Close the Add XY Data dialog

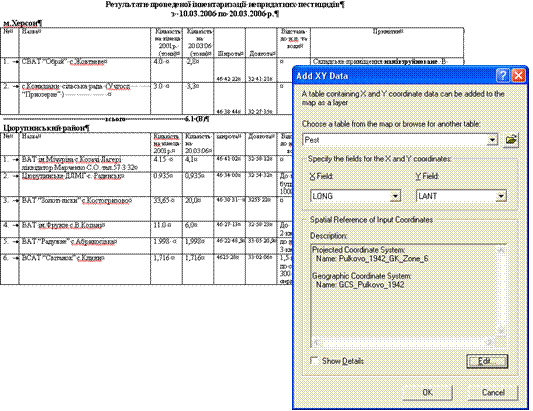click(518, 75)
